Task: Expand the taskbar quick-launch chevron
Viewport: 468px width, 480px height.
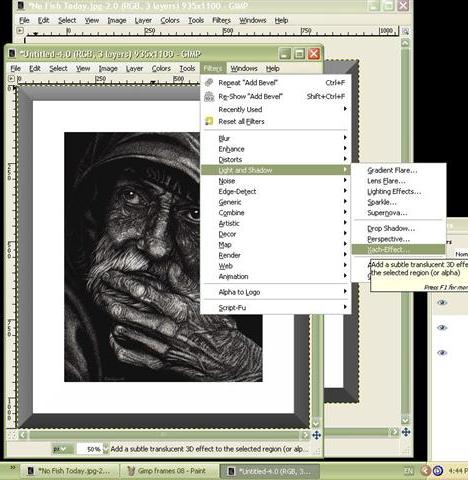Action: (x=12, y=468)
